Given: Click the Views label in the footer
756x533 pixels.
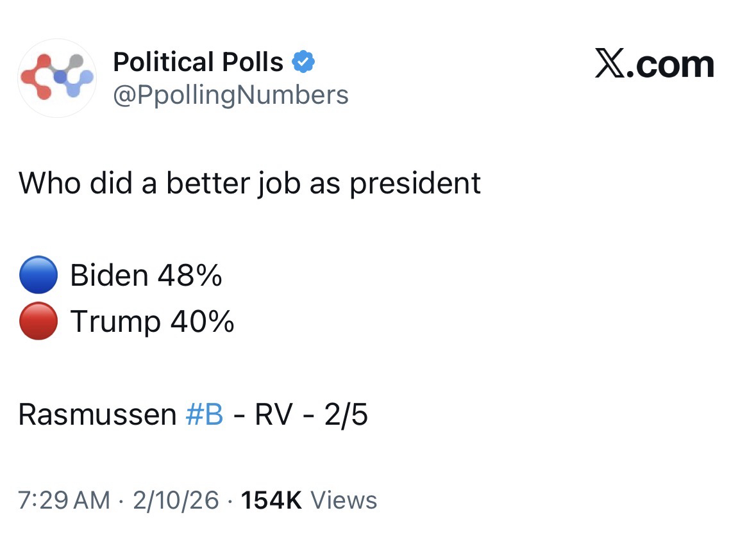Looking at the screenshot, I should point(344,500).
